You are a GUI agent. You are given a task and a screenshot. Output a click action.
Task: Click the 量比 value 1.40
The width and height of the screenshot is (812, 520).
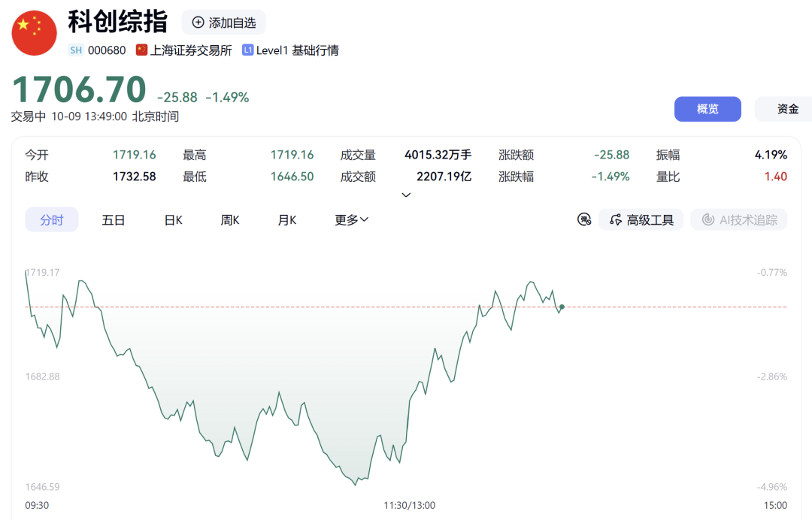tap(776, 177)
